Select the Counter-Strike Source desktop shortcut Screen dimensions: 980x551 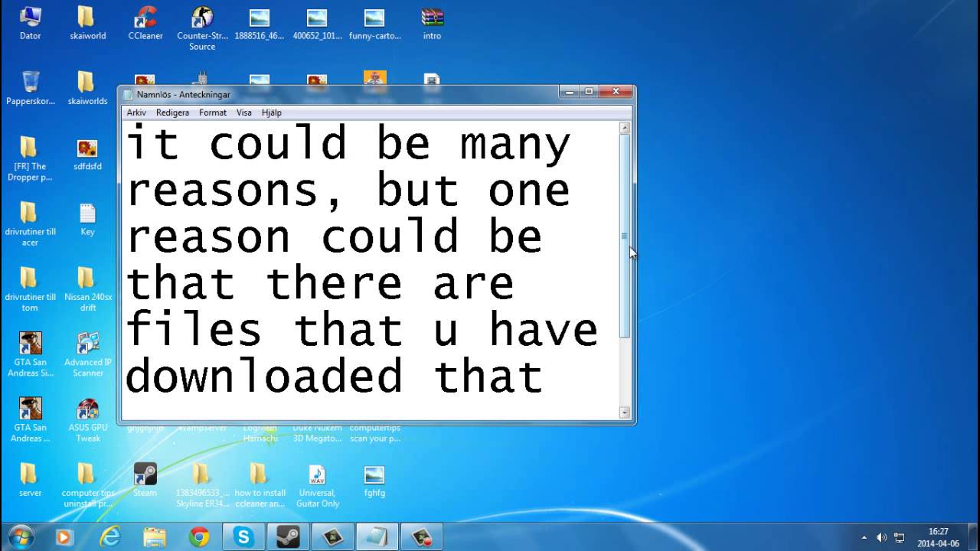click(x=202, y=28)
